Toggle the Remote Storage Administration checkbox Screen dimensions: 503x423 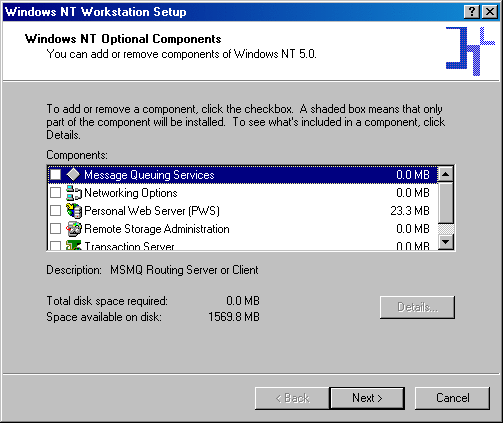[x=55, y=229]
